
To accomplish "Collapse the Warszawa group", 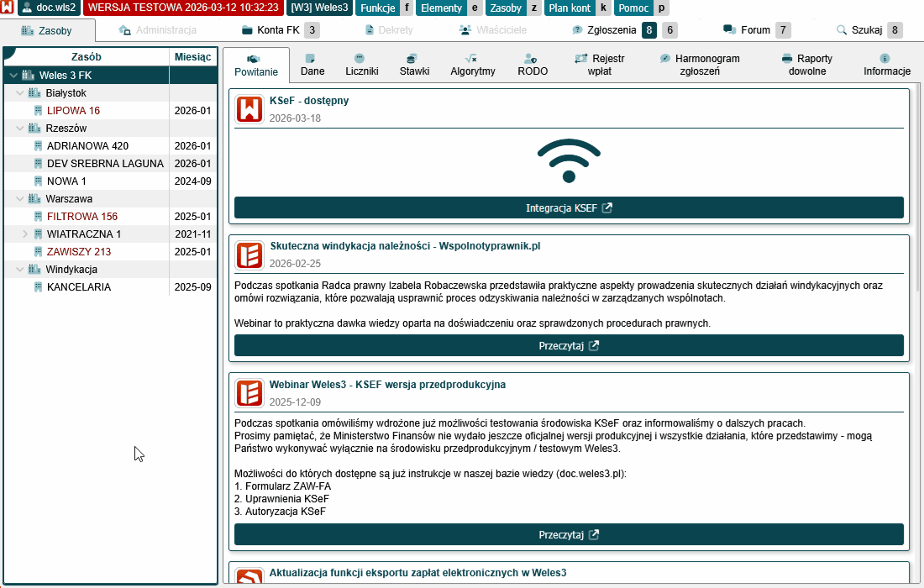I will coord(21,199).
